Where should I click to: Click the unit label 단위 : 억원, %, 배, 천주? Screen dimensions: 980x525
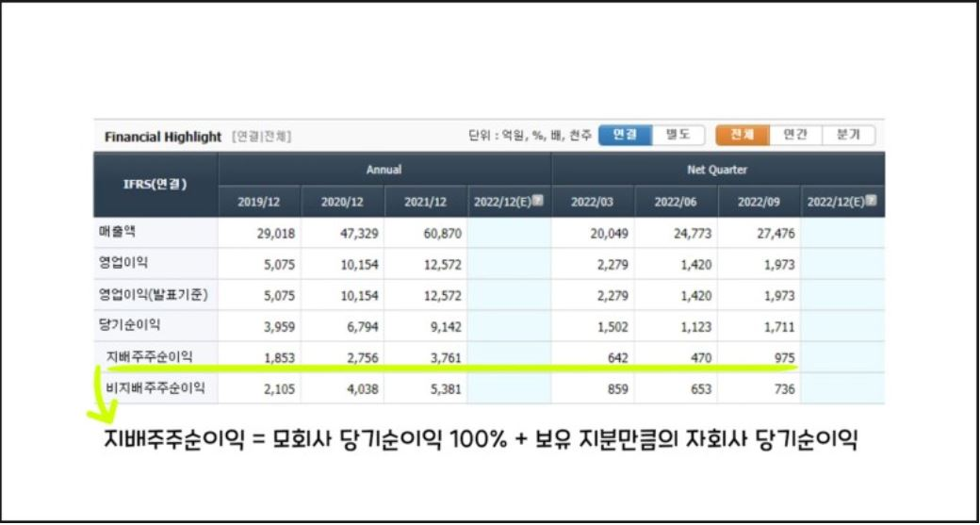(x=530, y=136)
